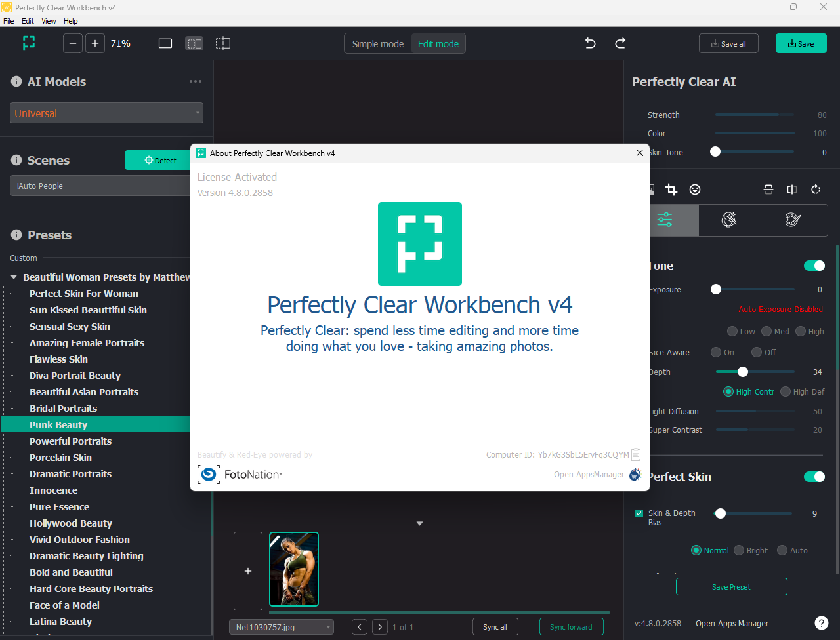Open the Universal AI model dropdown
Screen dimensions: 840x640
[x=106, y=113]
